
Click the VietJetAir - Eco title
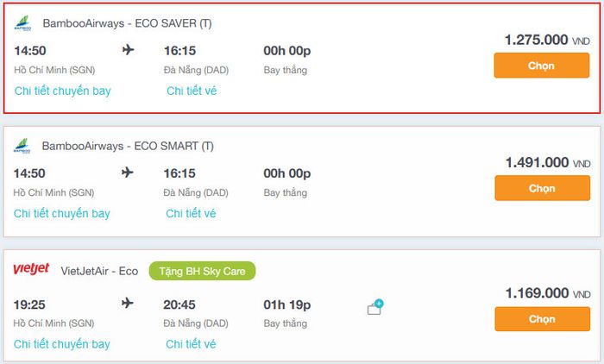click(99, 271)
